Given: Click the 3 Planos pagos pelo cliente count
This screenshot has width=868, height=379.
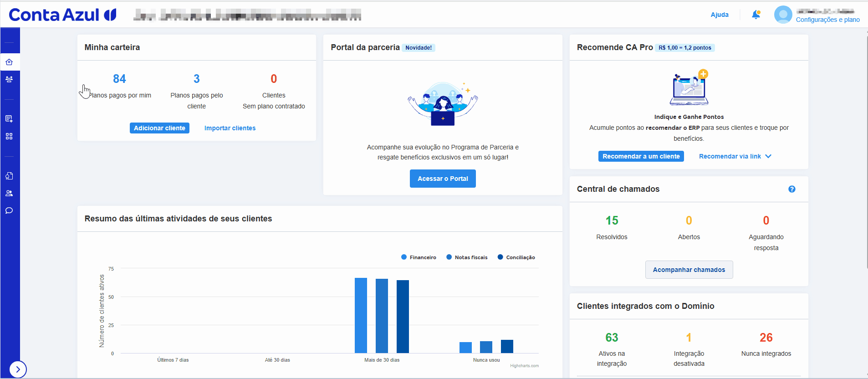Looking at the screenshot, I should pos(197,79).
